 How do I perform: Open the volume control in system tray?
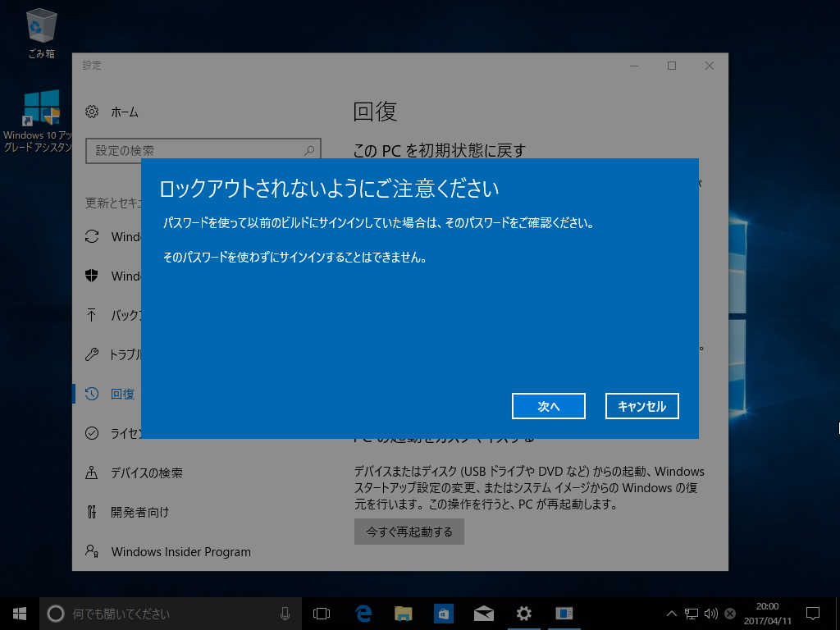pos(710,613)
